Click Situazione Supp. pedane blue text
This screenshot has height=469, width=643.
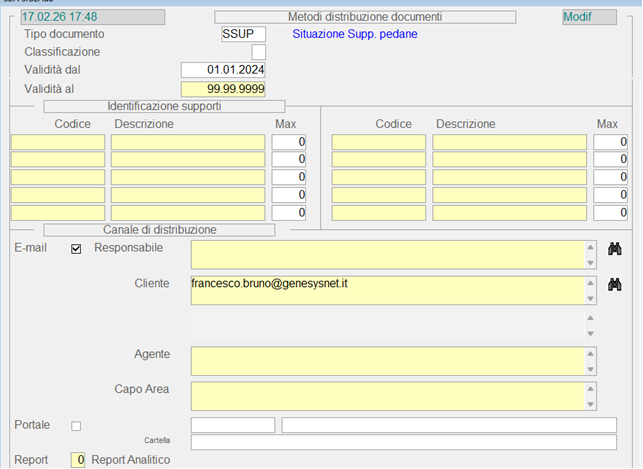[354, 34]
